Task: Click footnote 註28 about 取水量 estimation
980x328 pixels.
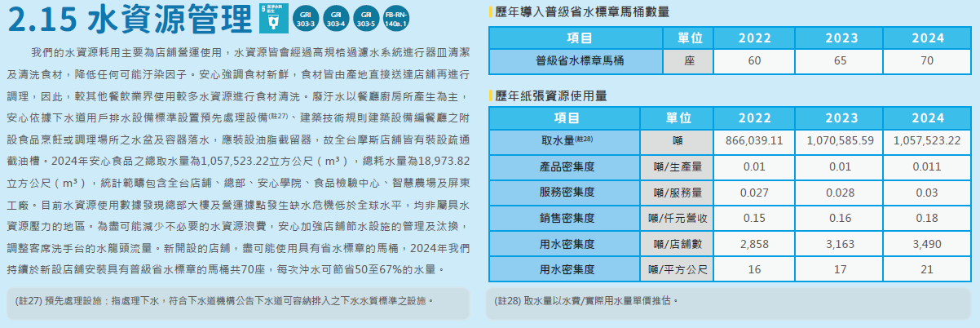Action: 587,301
